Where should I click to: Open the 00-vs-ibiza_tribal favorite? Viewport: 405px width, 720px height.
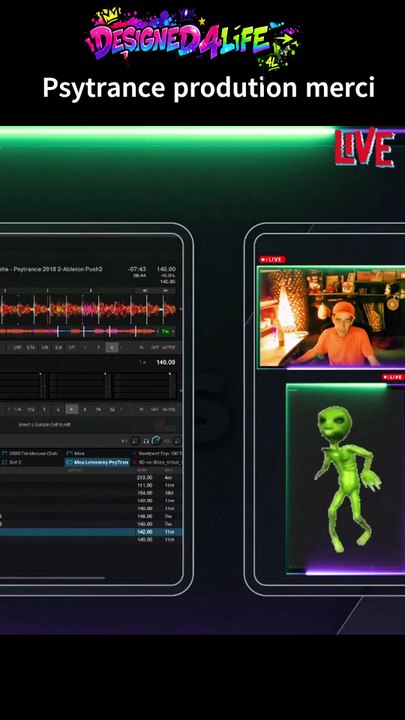click(157, 462)
